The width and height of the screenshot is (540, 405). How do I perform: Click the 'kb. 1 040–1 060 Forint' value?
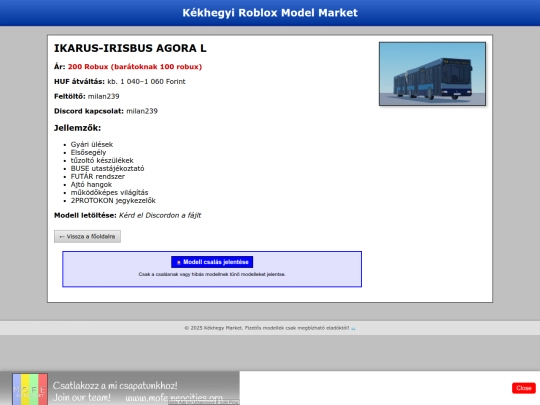tap(146, 82)
